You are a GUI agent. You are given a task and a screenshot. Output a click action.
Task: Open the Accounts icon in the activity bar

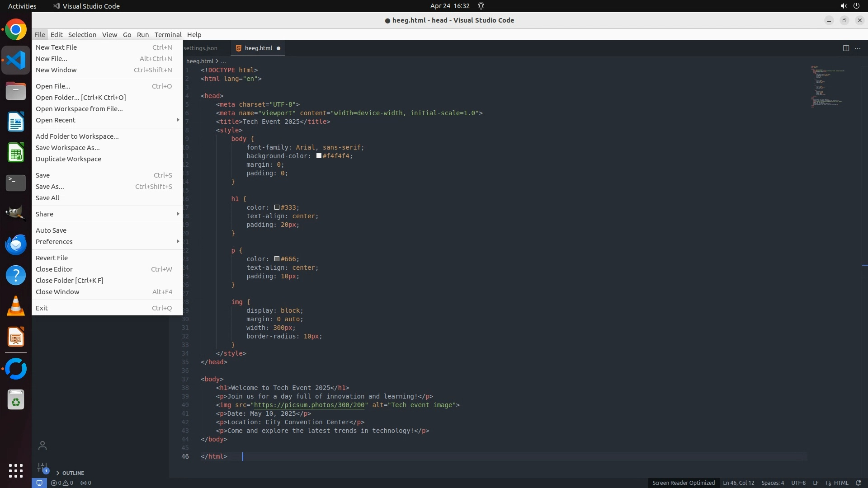[42, 446]
